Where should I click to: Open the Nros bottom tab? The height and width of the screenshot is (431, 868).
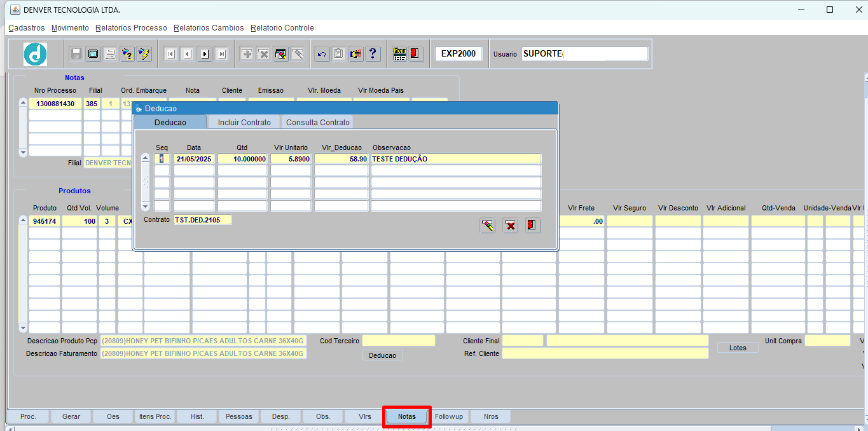(491, 416)
